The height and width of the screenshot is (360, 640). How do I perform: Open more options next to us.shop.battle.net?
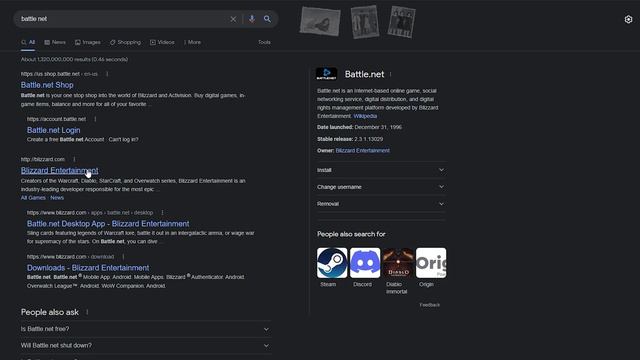click(107, 74)
